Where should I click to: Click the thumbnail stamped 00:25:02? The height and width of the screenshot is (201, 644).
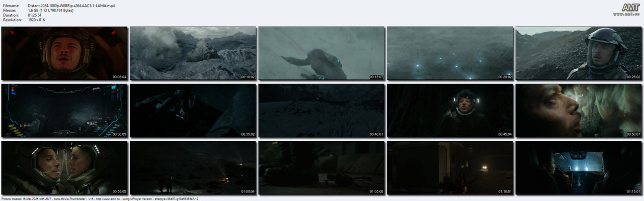(x=579, y=53)
